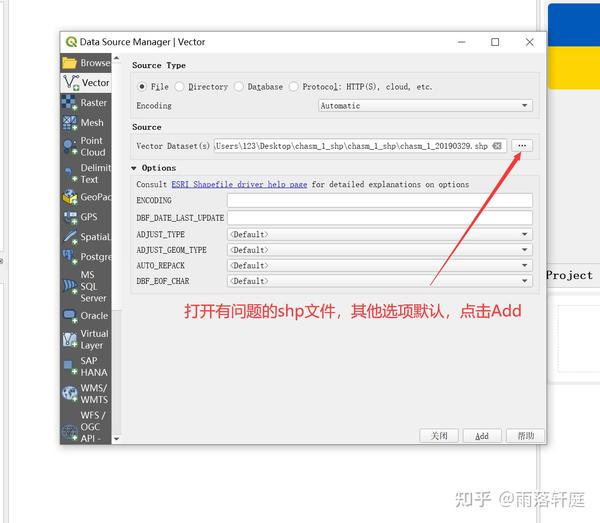Open the ADJUST_TYPE dropdown

coord(380,234)
